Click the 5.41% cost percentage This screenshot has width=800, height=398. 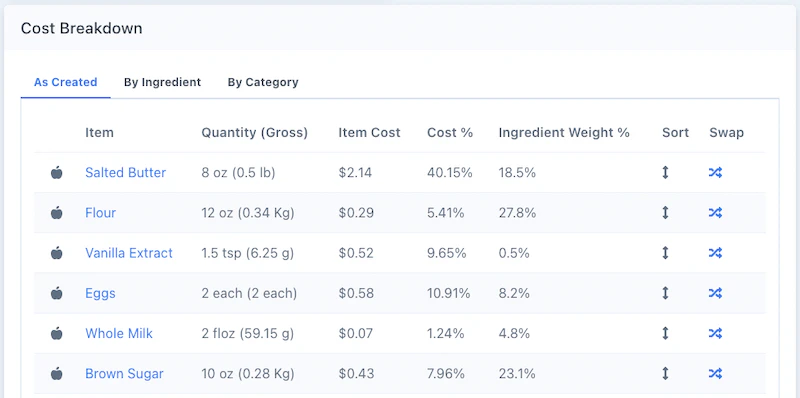[x=446, y=213]
